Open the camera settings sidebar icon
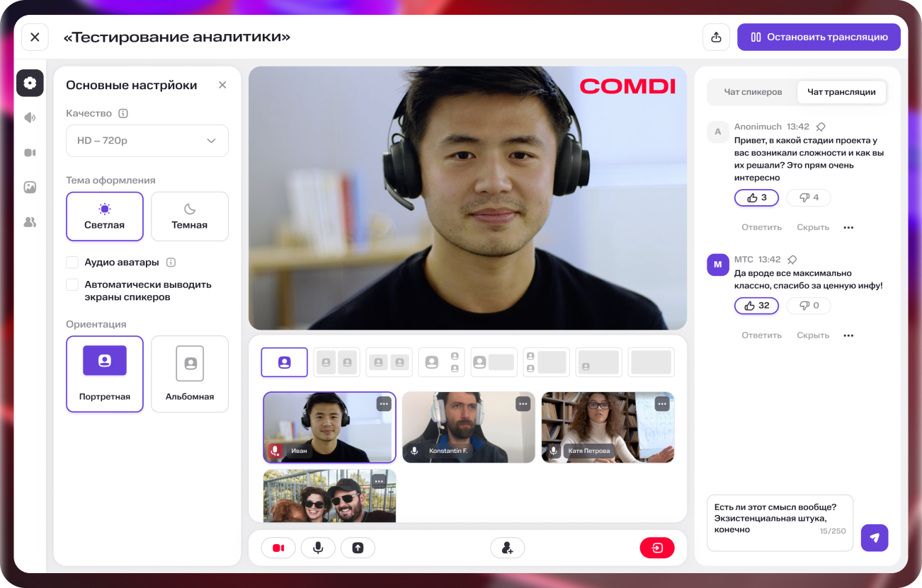Screen dimensions: 922x588 [30, 152]
